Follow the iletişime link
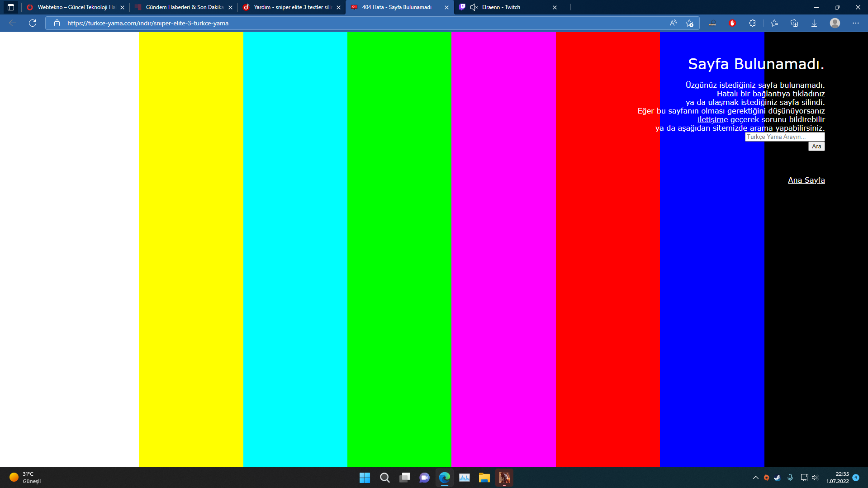868x488 pixels. pos(713,119)
